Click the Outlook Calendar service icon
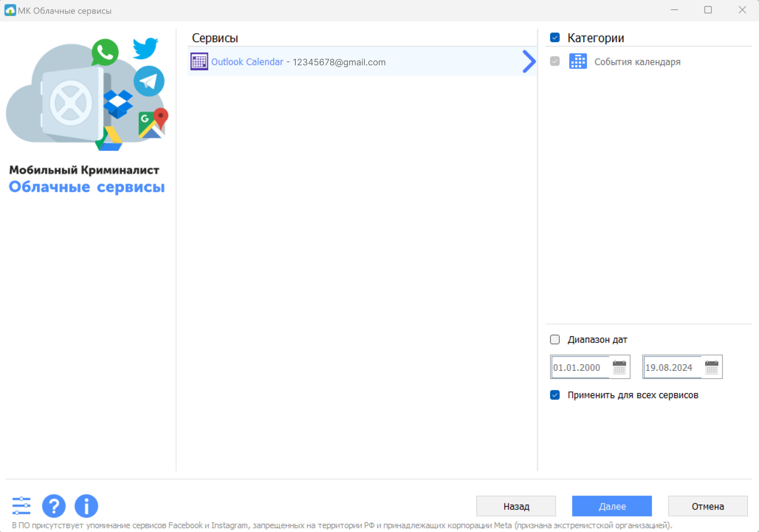 pyautogui.click(x=199, y=62)
